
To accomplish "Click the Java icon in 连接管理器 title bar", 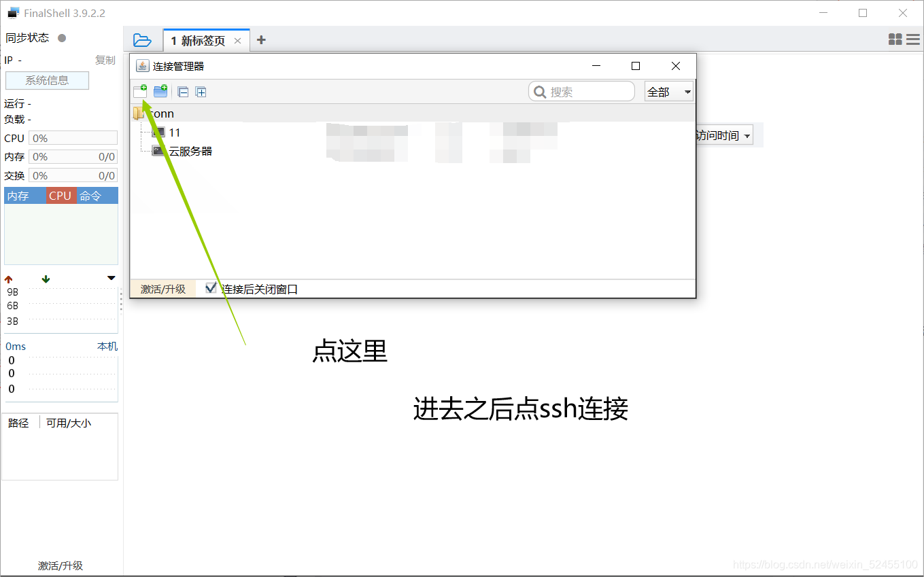I will tap(142, 66).
